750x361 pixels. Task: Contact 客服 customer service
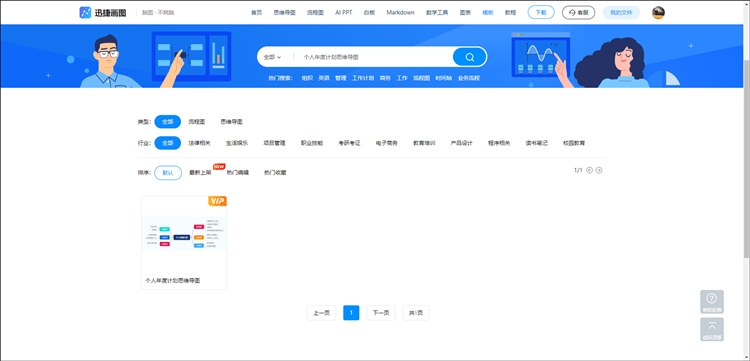click(x=578, y=13)
